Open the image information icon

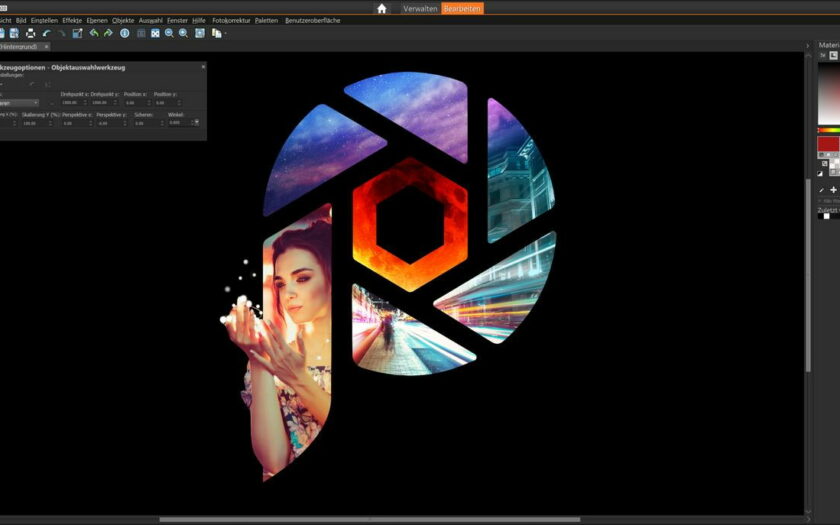(x=124, y=33)
